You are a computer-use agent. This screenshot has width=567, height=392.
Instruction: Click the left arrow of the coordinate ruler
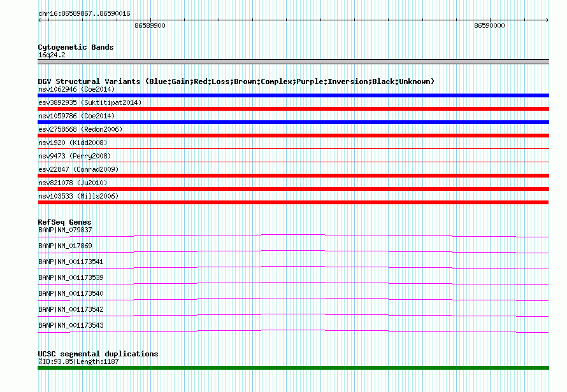(x=39, y=20)
